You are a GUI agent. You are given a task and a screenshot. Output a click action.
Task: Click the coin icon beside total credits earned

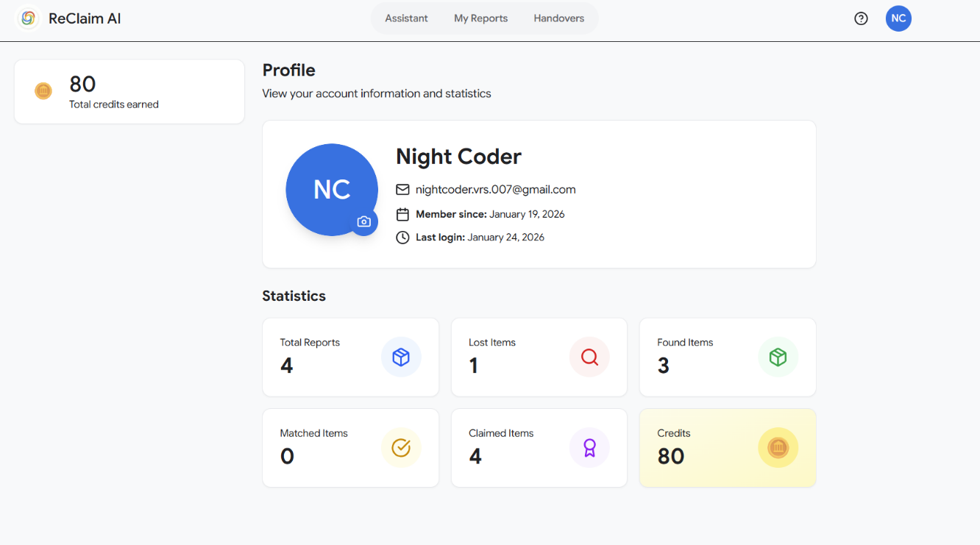(x=43, y=91)
